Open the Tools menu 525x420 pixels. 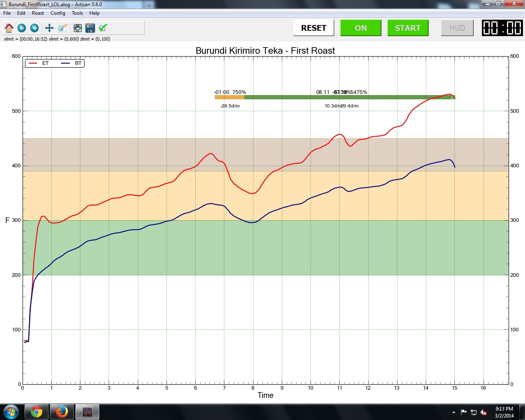click(77, 13)
